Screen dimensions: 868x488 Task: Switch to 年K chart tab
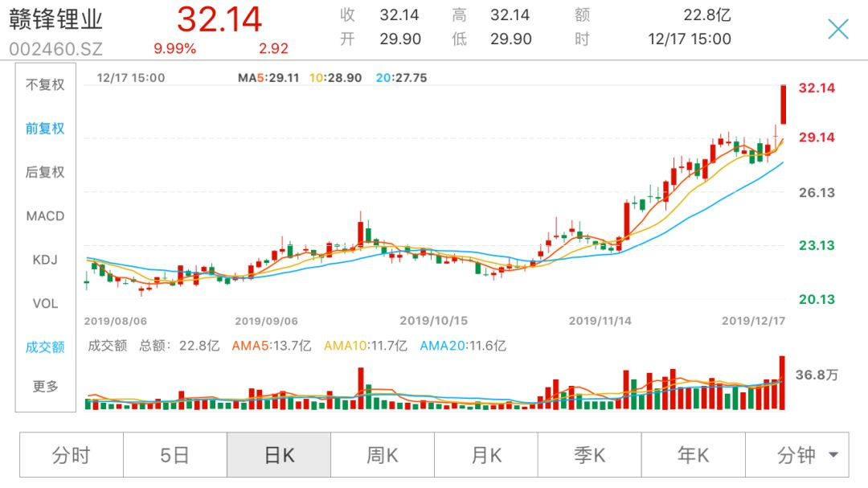[693, 455]
